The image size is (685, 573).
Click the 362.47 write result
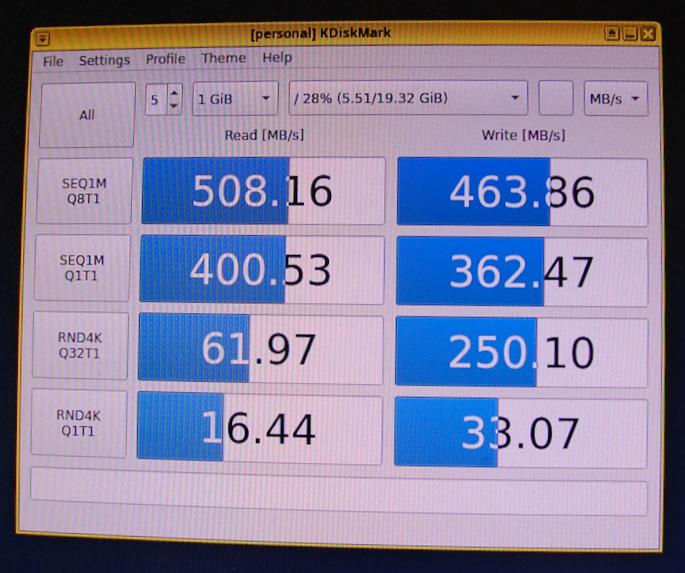click(x=522, y=272)
